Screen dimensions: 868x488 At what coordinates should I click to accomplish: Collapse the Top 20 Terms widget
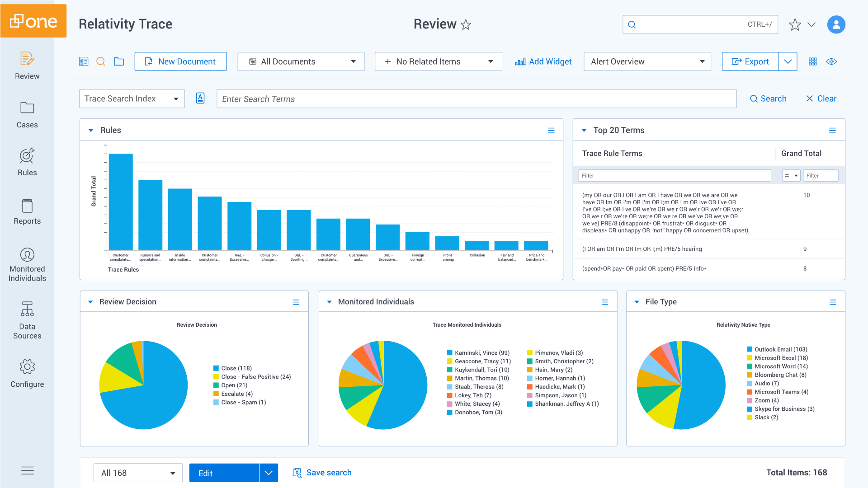[x=584, y=130]
